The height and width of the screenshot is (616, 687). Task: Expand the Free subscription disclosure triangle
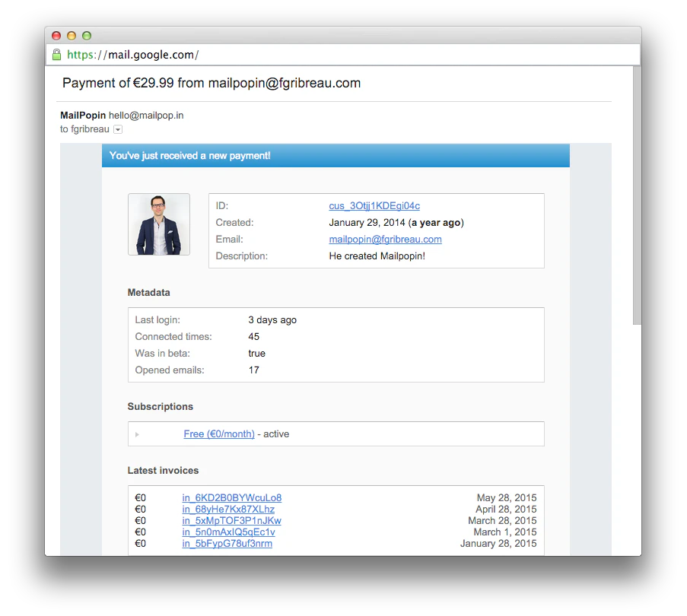(137, 434)
